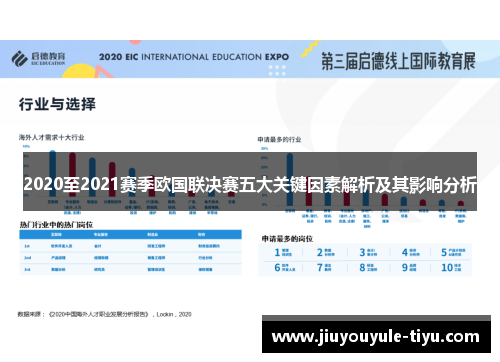Select the 热门行业中的热门岗位 table heading
The height and width of the screenshot is (362, 500).
56,225
